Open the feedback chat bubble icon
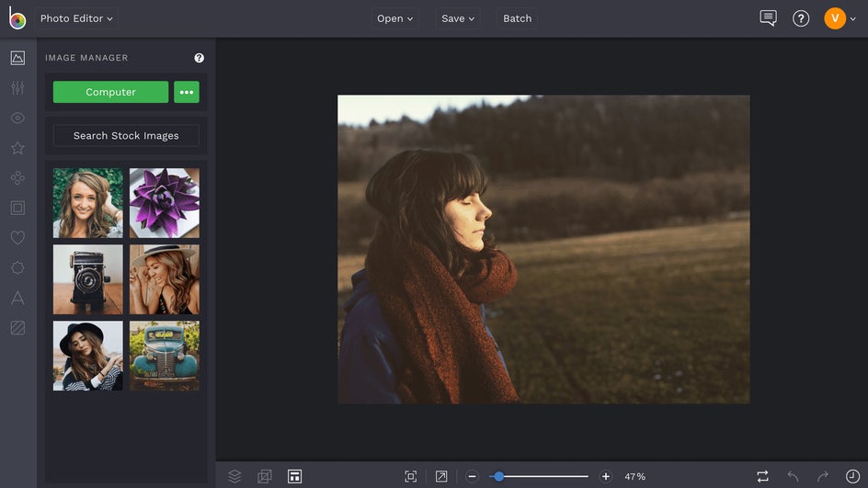868x488 pixels. [768, 18]
